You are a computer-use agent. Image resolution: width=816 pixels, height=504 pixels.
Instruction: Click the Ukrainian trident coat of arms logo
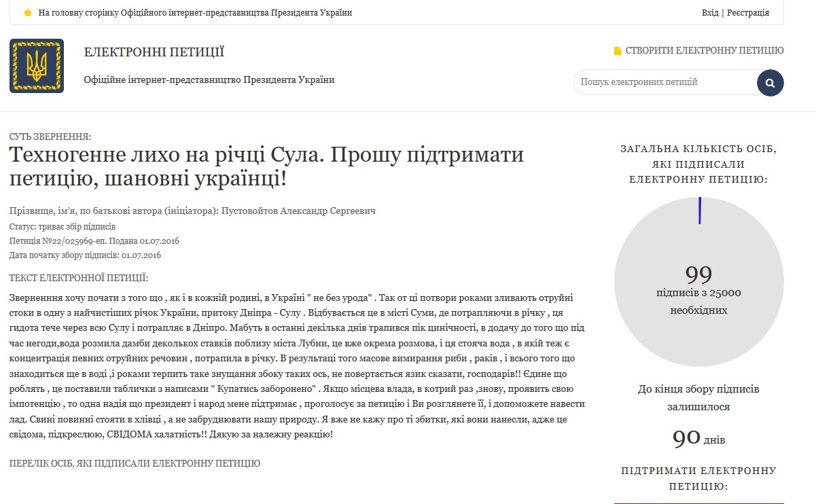pyautogui.click(x=37, y=66)
